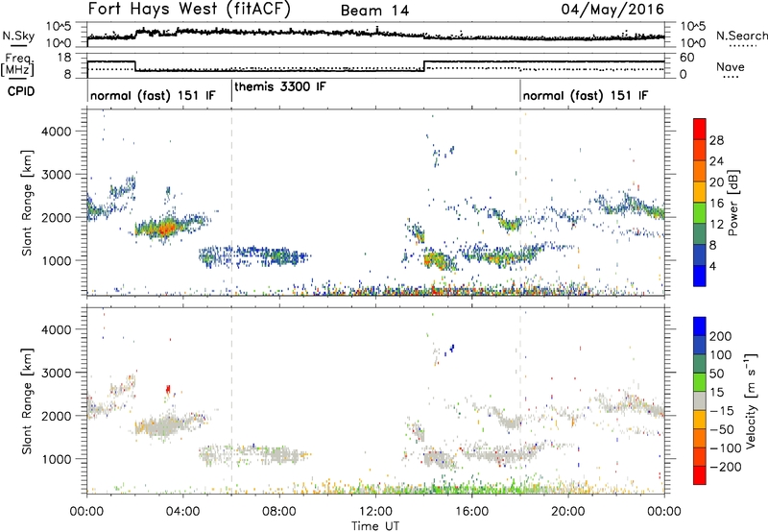Image resolution: width=768 pixels, height=532 pixels.
Task: Click the '20:00' time axis label
Action: [x=567, y=512]
